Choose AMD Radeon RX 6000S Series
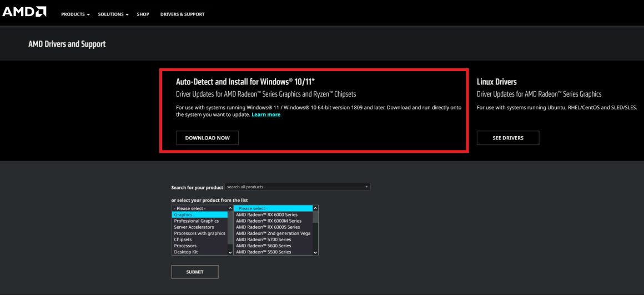This screenshot has width=644, height=295. click(273, 227)
